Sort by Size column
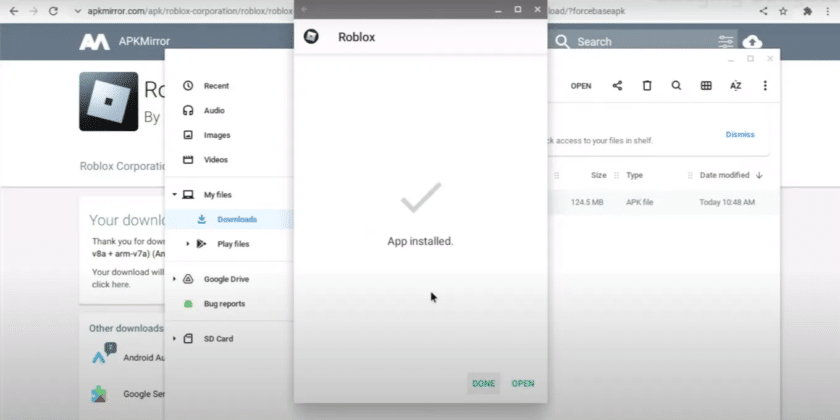The image size is (840, 420). [x=598, y=175]
